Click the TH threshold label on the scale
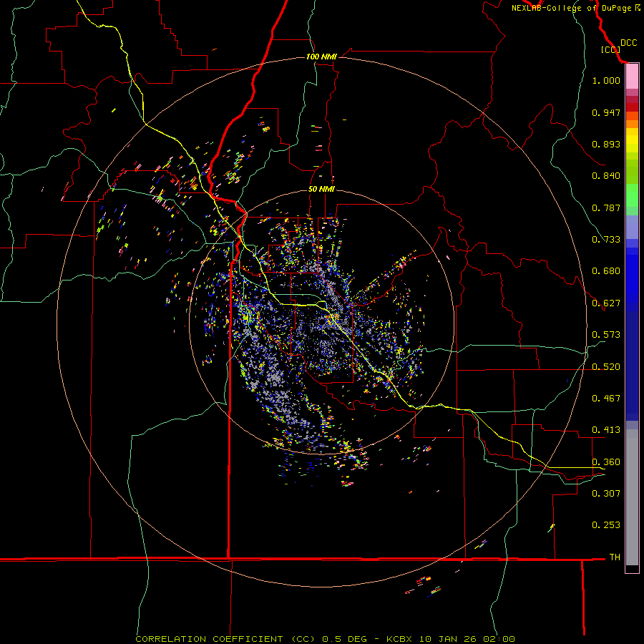This screenshot has height=644, width=644. (x=615, y=557)
